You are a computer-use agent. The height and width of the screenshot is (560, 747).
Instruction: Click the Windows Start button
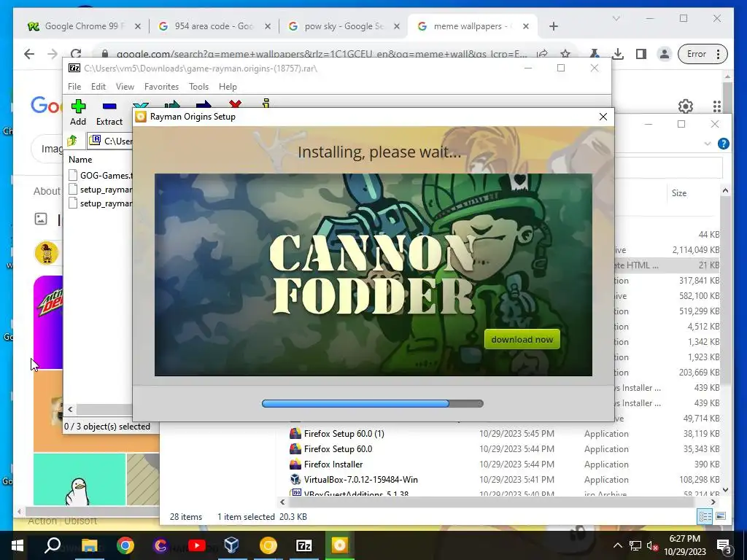(x=18, y=545)
